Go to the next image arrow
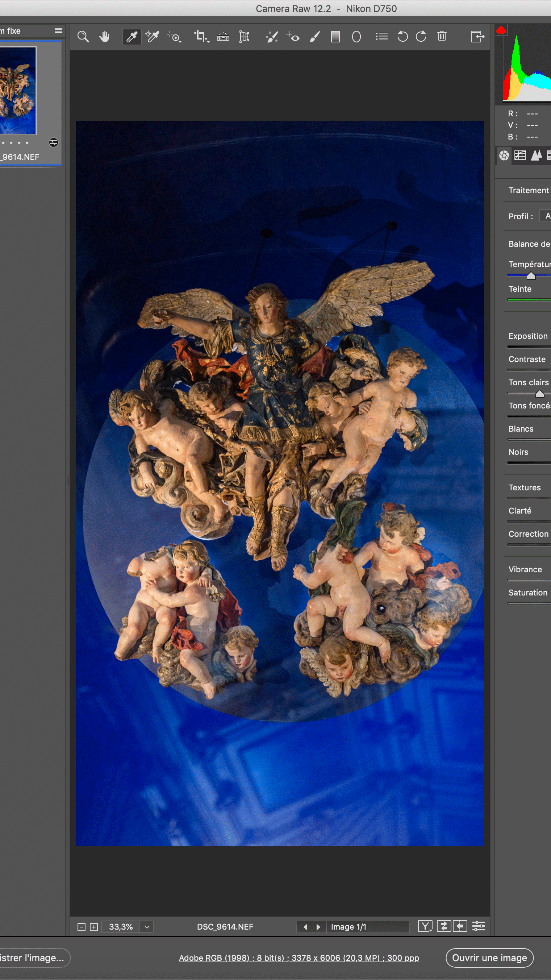 click(318, 927)
